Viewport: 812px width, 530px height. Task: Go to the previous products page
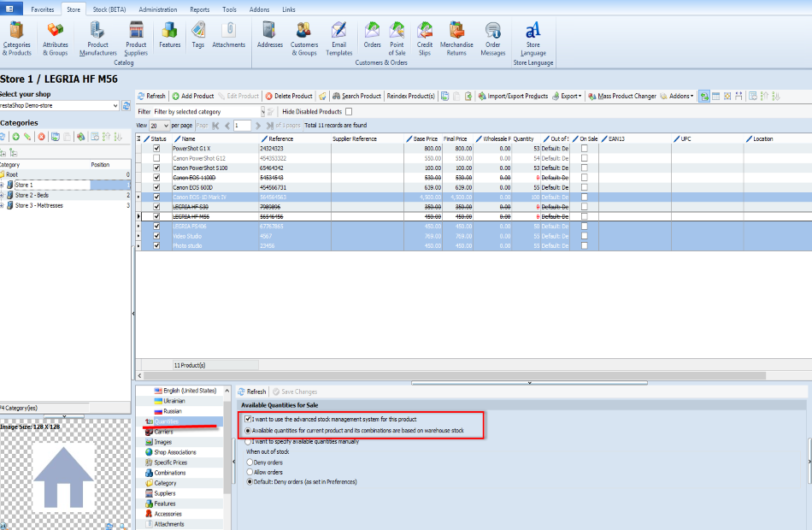pos(227,126)
